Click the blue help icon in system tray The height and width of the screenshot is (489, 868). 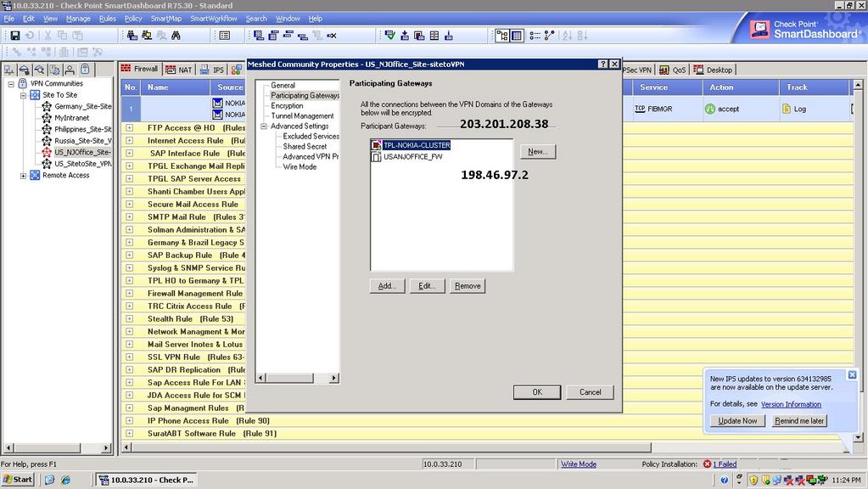click(724, 481)
